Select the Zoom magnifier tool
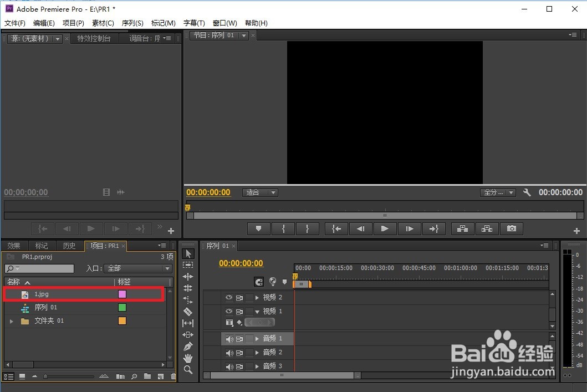 (x=188, y=370)
